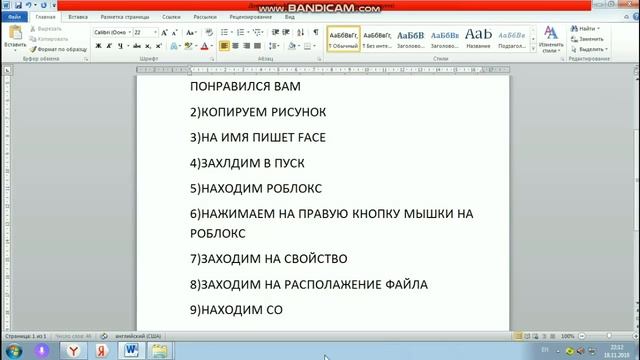Screen dimensions: 640x360
Task: Open the font size 22 dropdown
Action: point(155,32)
